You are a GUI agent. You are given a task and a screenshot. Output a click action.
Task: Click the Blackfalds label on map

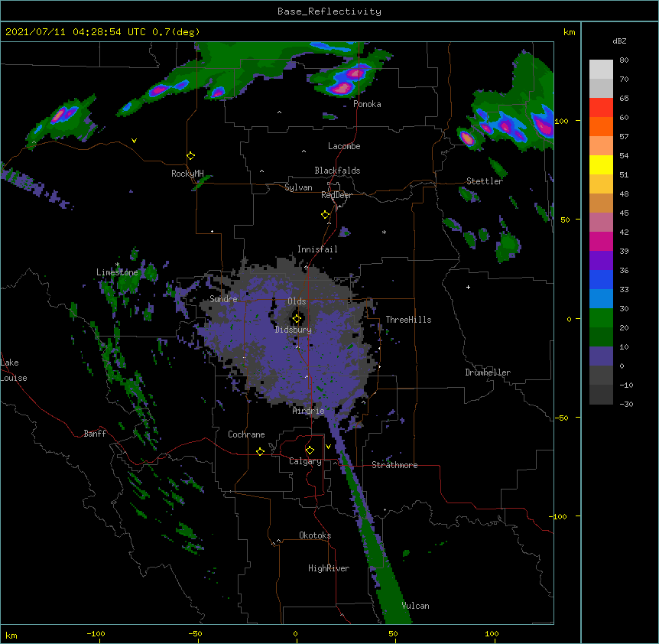click(x=337, y=171)
